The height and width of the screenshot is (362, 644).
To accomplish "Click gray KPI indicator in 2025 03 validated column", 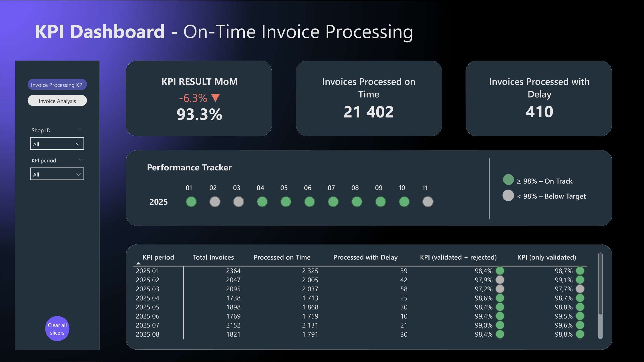I will point(580,289).
